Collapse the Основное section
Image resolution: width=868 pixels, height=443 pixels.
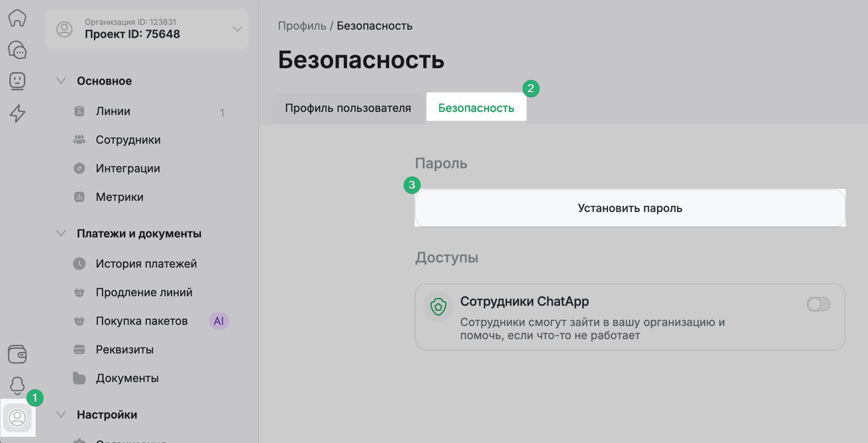click(x=61, y=81)
